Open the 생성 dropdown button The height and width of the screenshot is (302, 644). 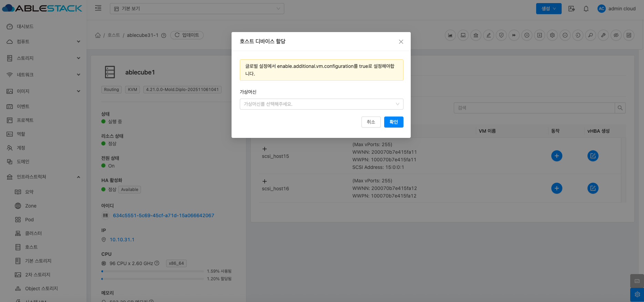549,9
